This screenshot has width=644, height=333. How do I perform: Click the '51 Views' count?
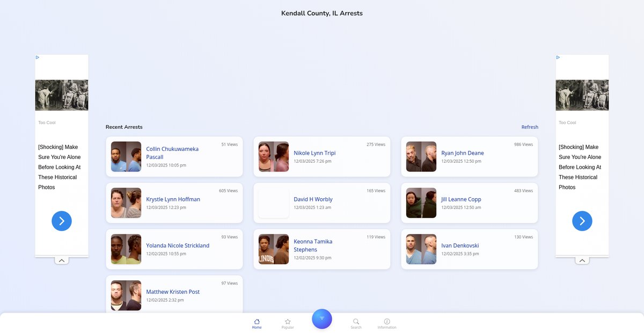pyautogui.click(x=230, y=144)
